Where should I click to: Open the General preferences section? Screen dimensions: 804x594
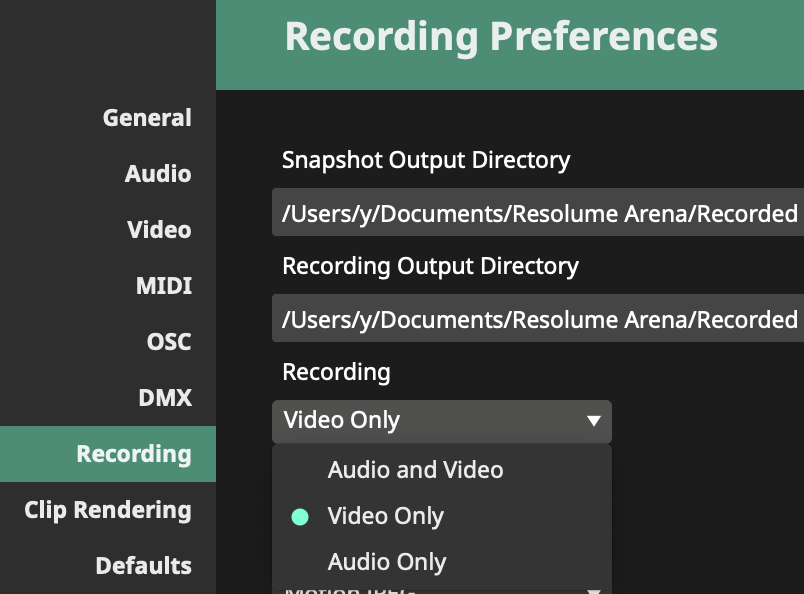click(x=146, y=118)
